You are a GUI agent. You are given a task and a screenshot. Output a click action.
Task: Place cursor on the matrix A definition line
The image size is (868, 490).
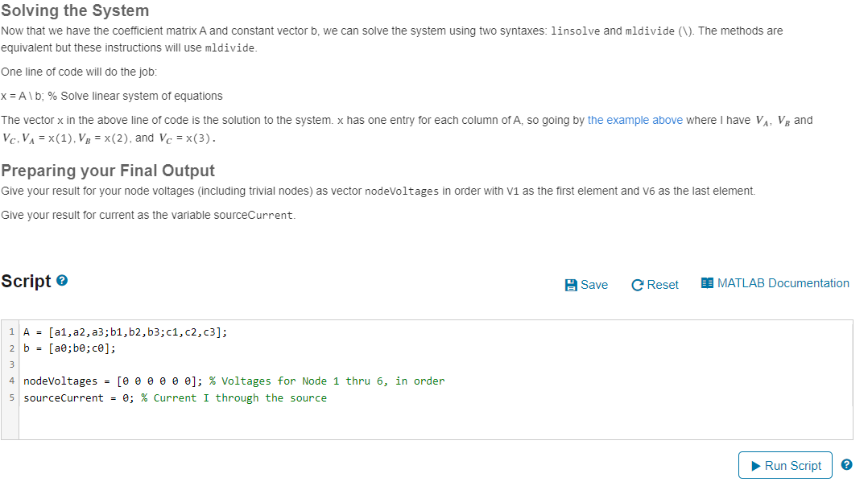[x=121, y=331]
